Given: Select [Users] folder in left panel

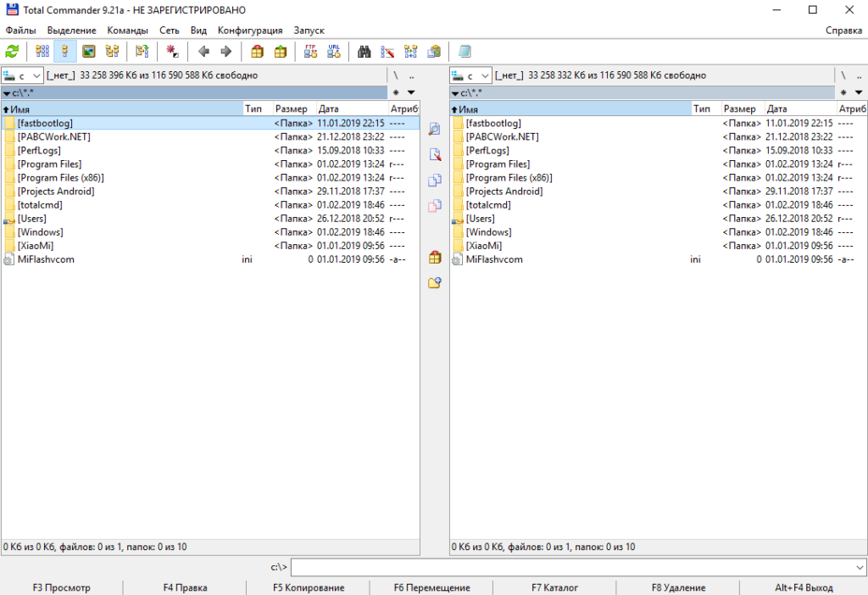Looking at the screenshot, I should pos(210,218).
